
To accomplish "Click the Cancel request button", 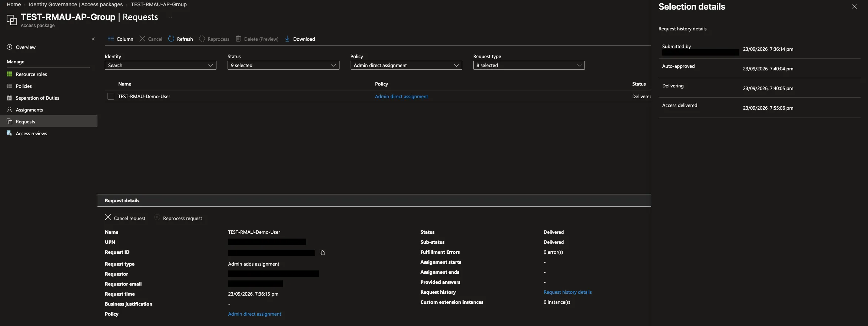I will 125,218.
